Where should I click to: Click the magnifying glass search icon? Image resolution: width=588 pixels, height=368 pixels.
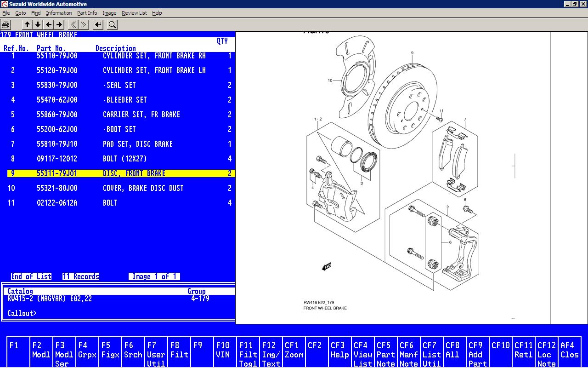pyautogui.click(x=112, y=25)
